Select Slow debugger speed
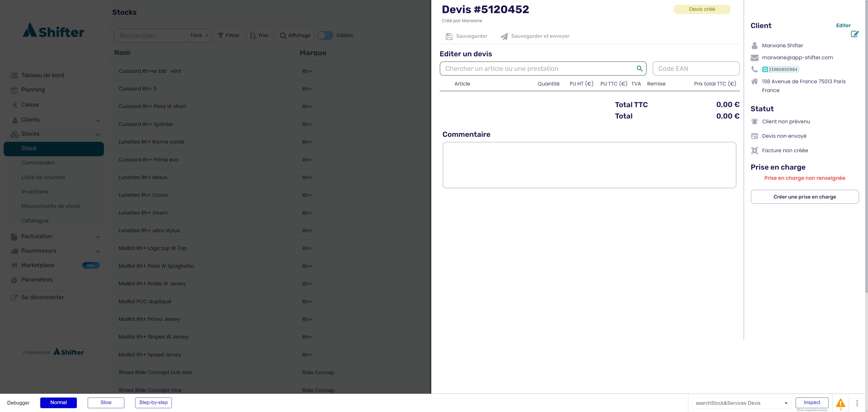 click(106, 403)
